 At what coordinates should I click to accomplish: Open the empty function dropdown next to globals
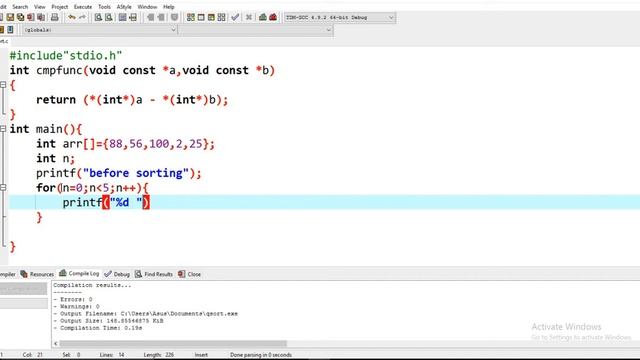pyautogui.click(x=256, y=30)
